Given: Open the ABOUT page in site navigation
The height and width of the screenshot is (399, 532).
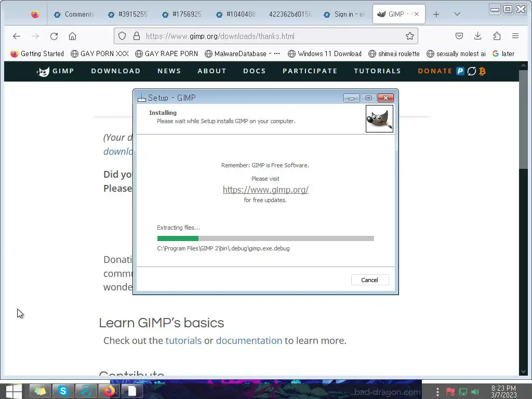Looking at the screenshot, I should click(x=212, y=71).
